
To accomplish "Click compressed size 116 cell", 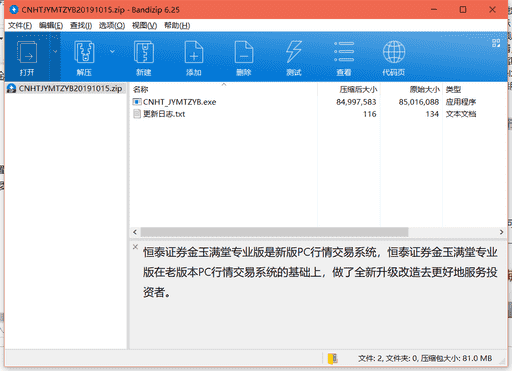I will (x=370, y=114).
